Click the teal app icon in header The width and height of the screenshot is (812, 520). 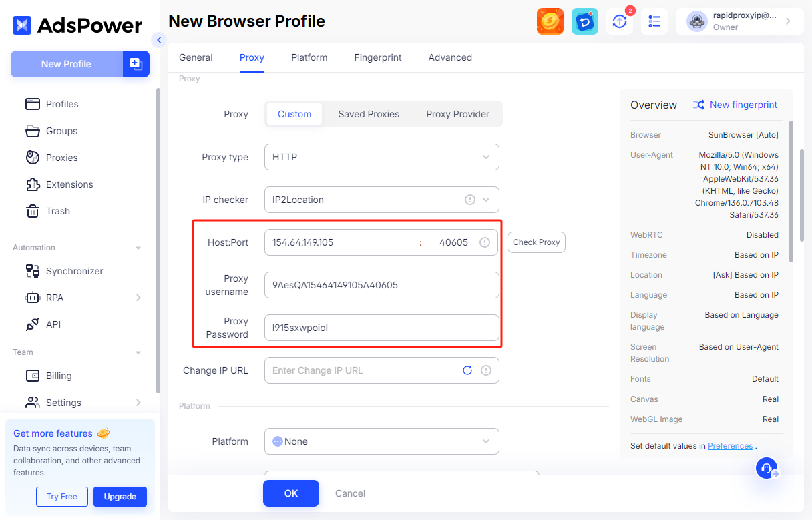click(x=585, y=21)
